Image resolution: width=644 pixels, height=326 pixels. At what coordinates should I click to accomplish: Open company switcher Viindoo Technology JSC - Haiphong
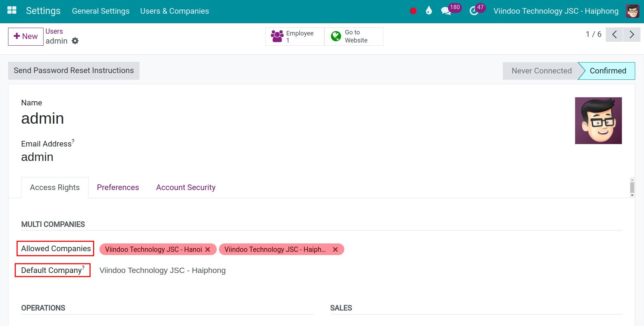(556, 11)
